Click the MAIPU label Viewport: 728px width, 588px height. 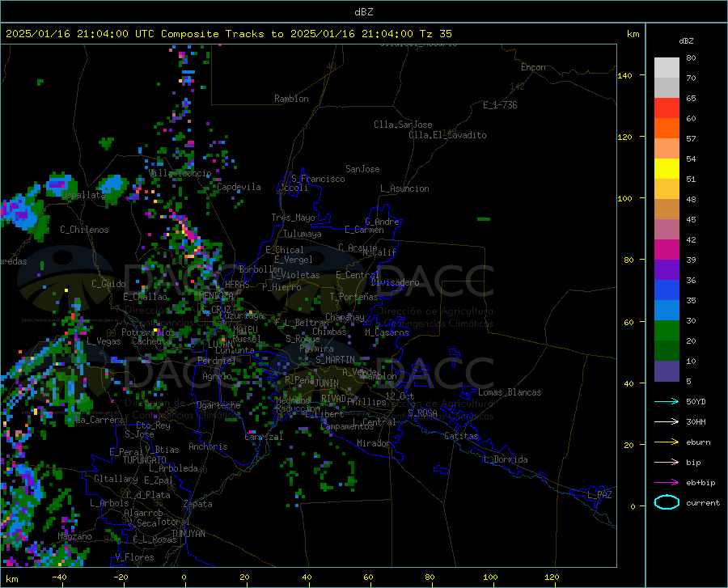pos(245,329)
